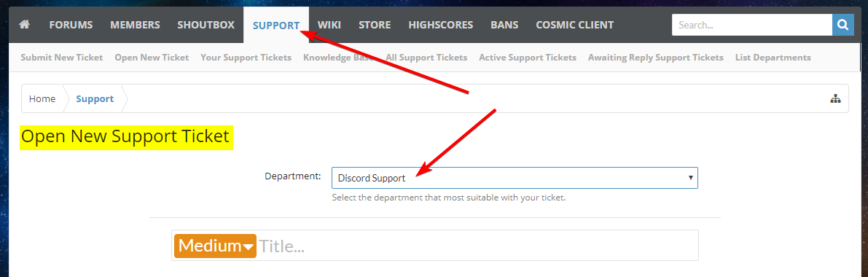View Active Support Tickets
This screenshot has width=868, height=277.
pos(528,58)
